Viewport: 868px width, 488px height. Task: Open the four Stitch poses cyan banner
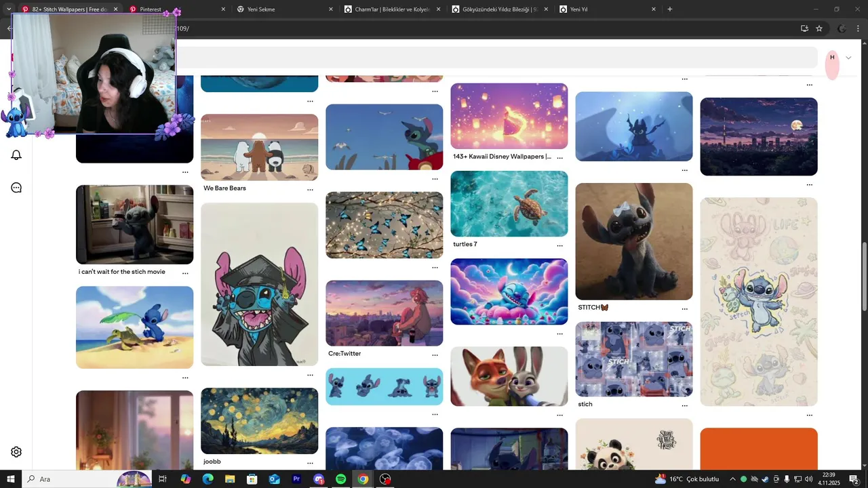point(384,387)
